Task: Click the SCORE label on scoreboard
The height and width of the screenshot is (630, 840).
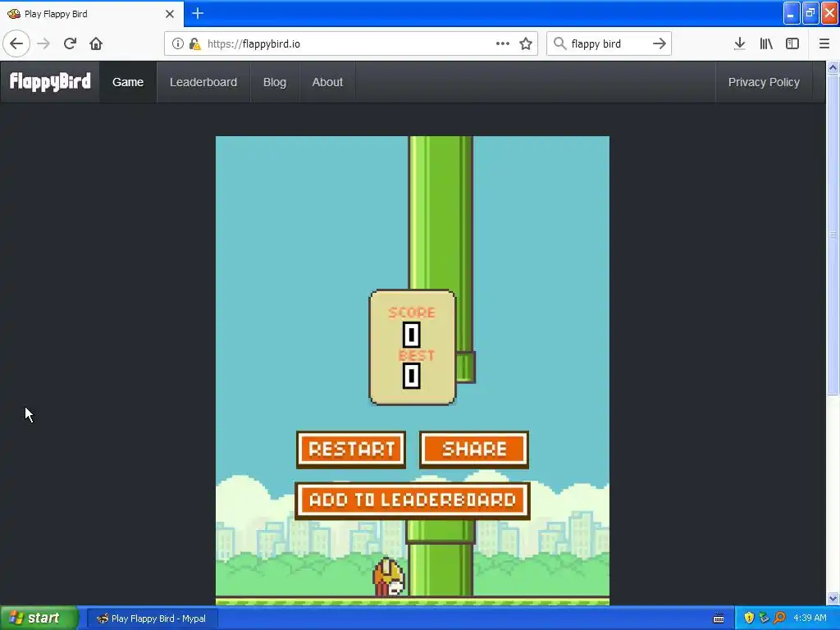Action: (x=412, y=313)
